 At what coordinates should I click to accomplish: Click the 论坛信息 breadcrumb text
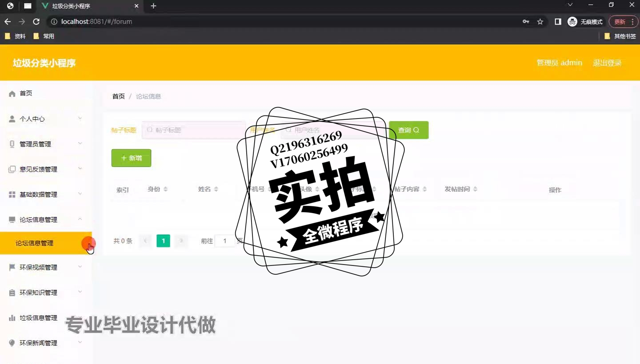[x=148, y=96]
